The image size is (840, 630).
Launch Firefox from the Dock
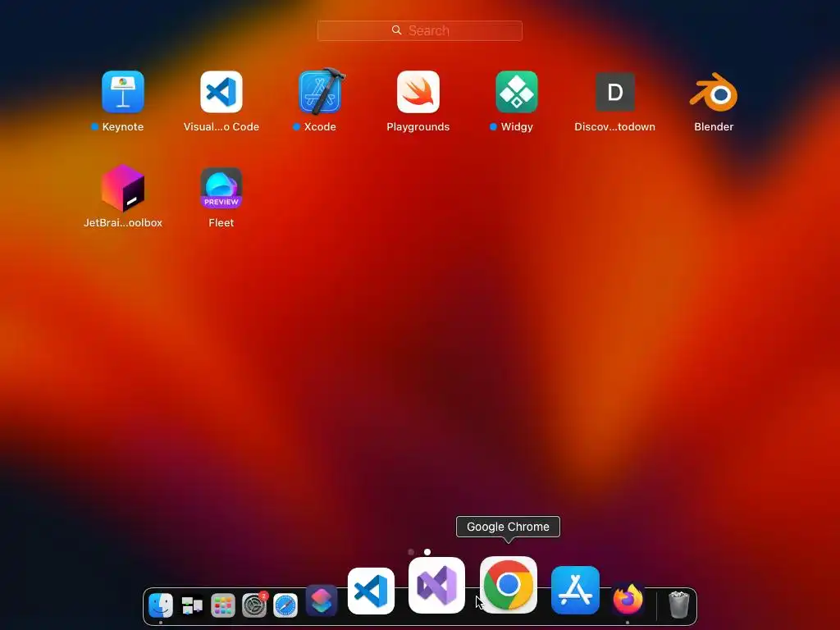point(628,599)
